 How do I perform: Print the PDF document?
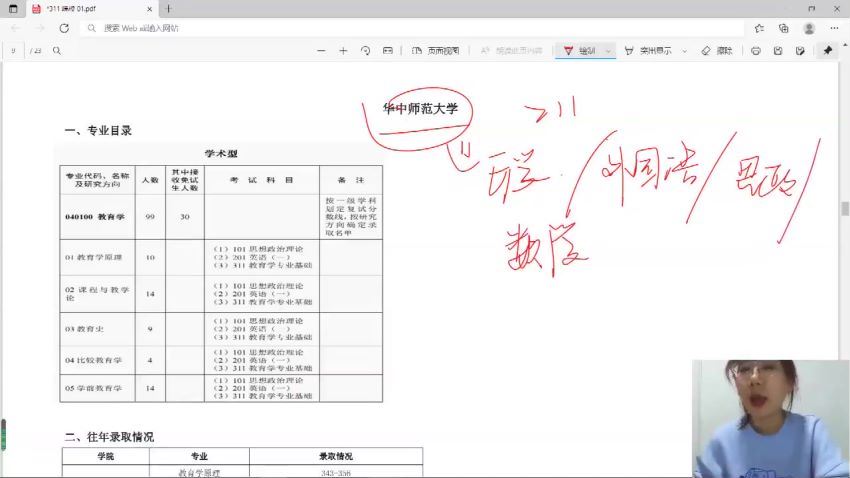pyautogui.click(x=756, y=50)
